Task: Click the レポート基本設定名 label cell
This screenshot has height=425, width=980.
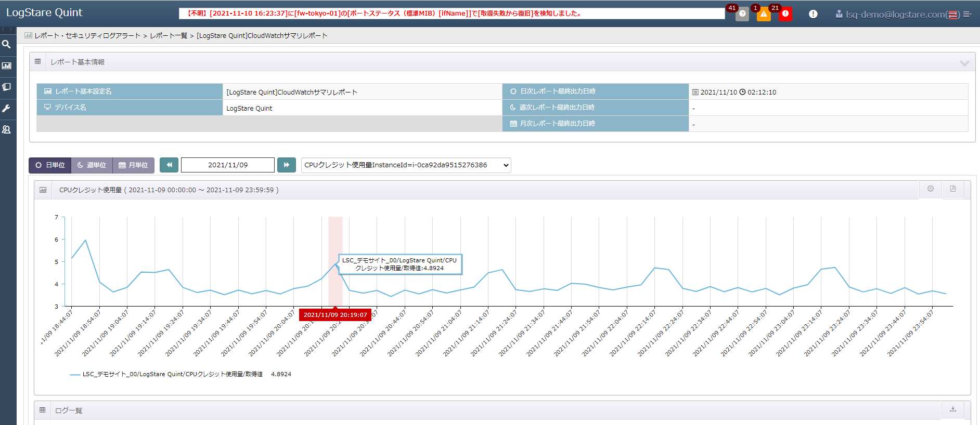Action: (x=130, y=91)
